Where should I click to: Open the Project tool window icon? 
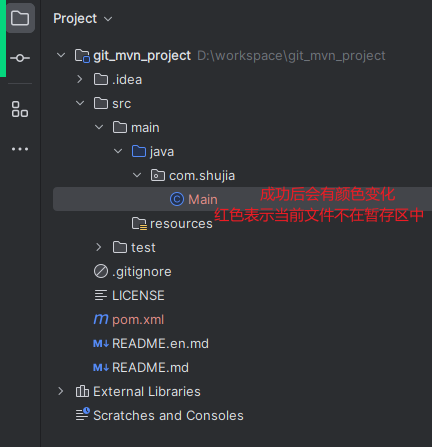pyautogui.click(x=20, y=18)
